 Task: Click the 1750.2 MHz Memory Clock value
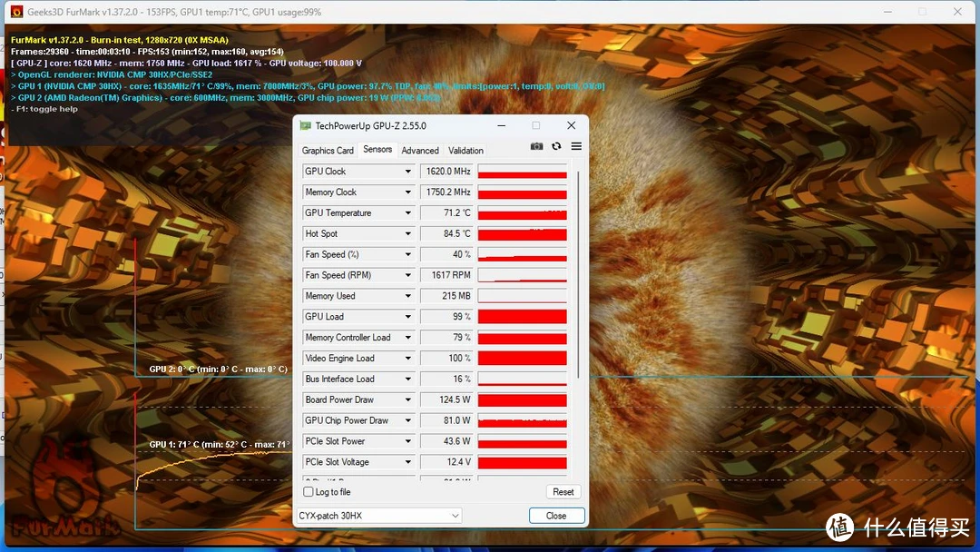446,192
